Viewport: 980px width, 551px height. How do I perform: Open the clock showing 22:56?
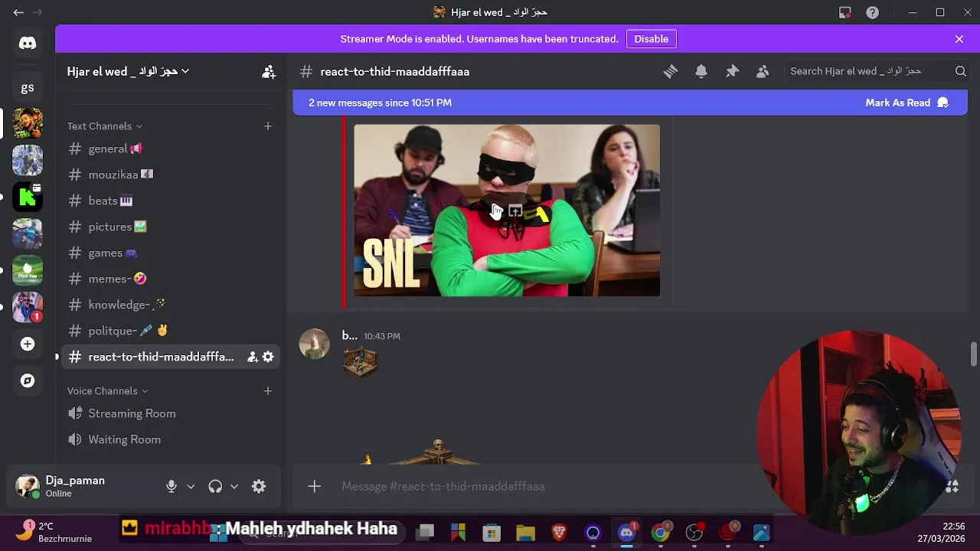942,533
